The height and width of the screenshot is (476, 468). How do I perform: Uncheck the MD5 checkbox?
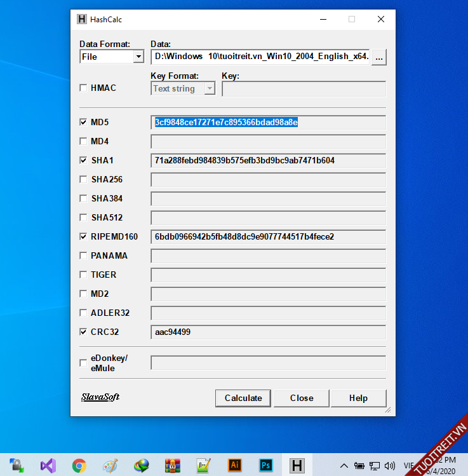tap(83, 122)
